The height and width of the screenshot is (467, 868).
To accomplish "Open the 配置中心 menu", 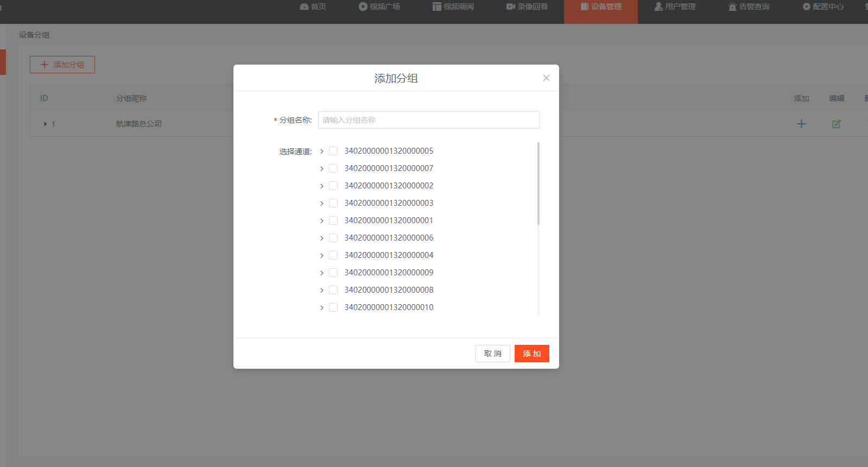I will (822, 7).
